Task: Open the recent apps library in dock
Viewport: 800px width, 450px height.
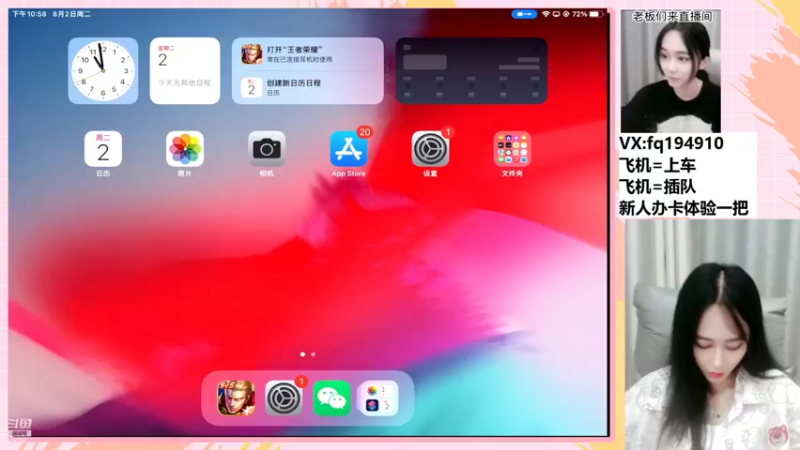Action: (x=379, y=398)
